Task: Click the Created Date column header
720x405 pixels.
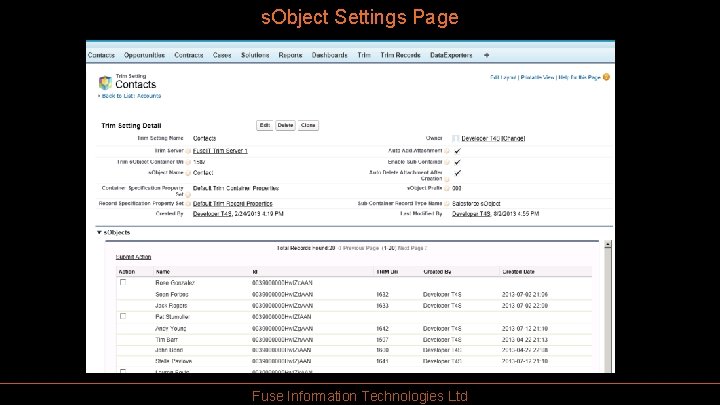Action: pyautogui.click(x=518, y=272)
